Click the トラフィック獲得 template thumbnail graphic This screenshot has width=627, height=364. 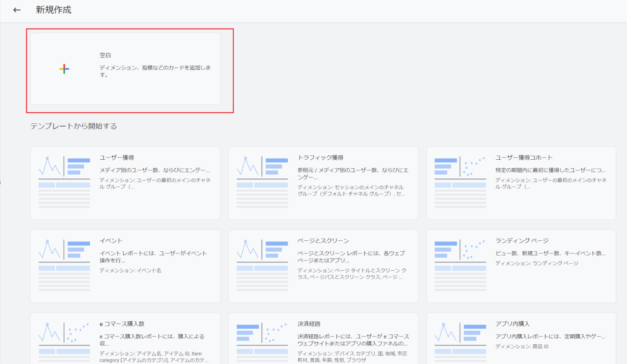[x=262, y=182]
